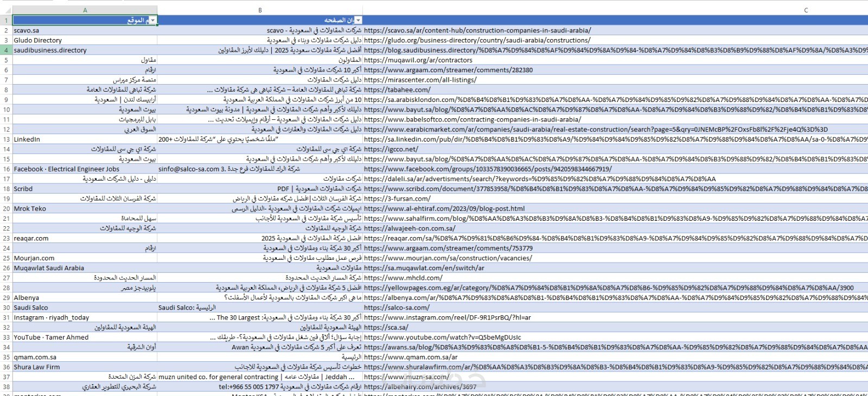Click the sca.sa URL cell

coord(386,328)
